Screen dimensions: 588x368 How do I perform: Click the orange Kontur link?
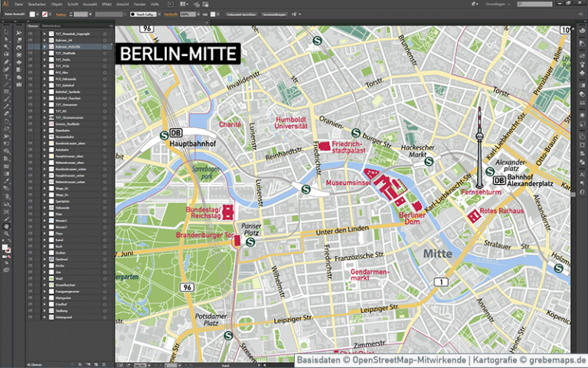pos(60,15)
